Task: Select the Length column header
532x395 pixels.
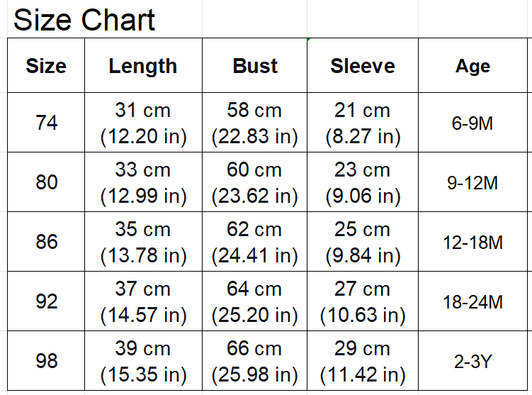Action: pyautogui.click(x=143, y=66)
